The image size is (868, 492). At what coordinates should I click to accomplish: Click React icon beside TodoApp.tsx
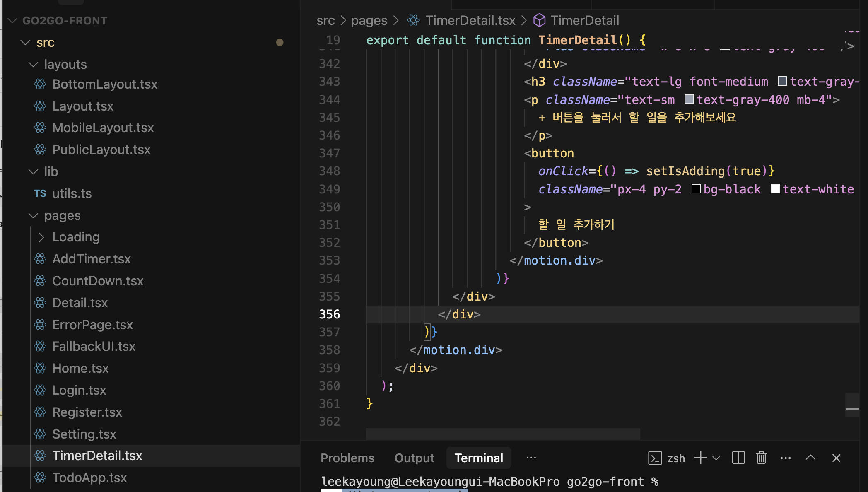(40, 478)
